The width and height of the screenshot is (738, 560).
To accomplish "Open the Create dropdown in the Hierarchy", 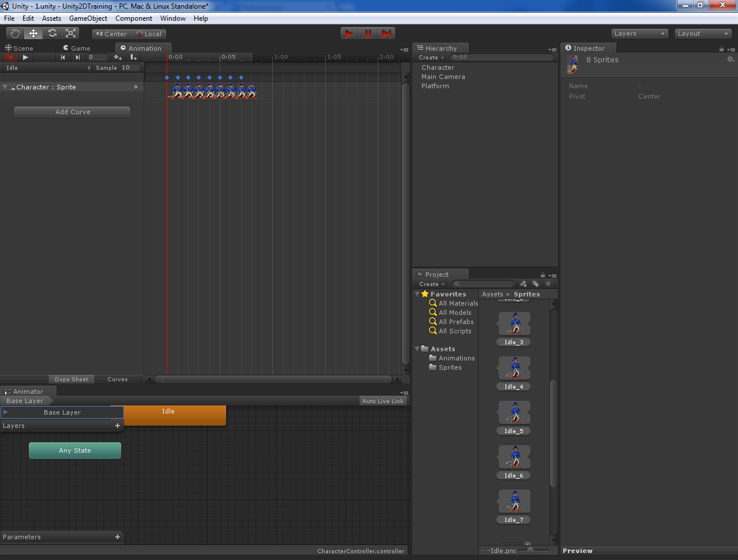I will [x=431, y=58].
